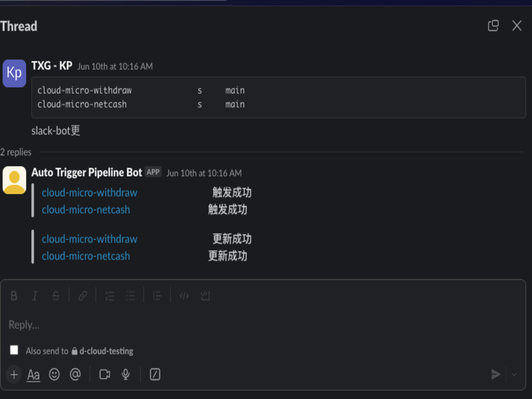Click TXG - KP message timestamp
This screenshot has width=532, height=399.
pyautogui.click(x=115, y=66)
